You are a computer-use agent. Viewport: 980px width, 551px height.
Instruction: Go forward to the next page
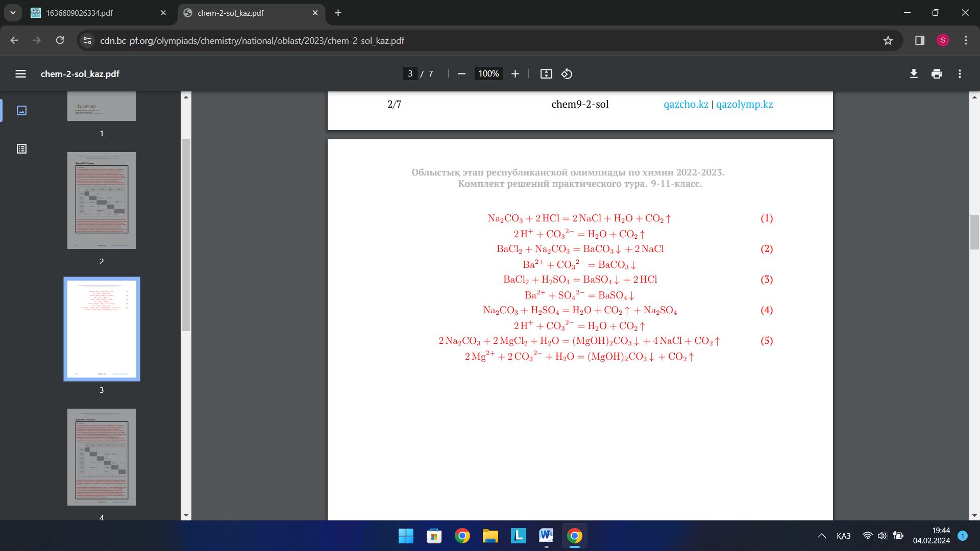click(37, 40)
